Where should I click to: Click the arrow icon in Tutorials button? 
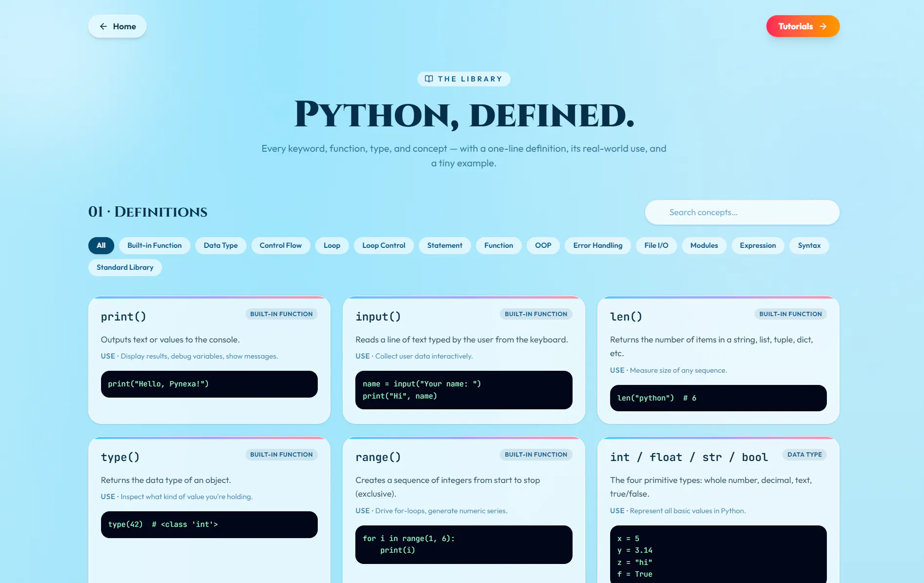pos(823,26)
